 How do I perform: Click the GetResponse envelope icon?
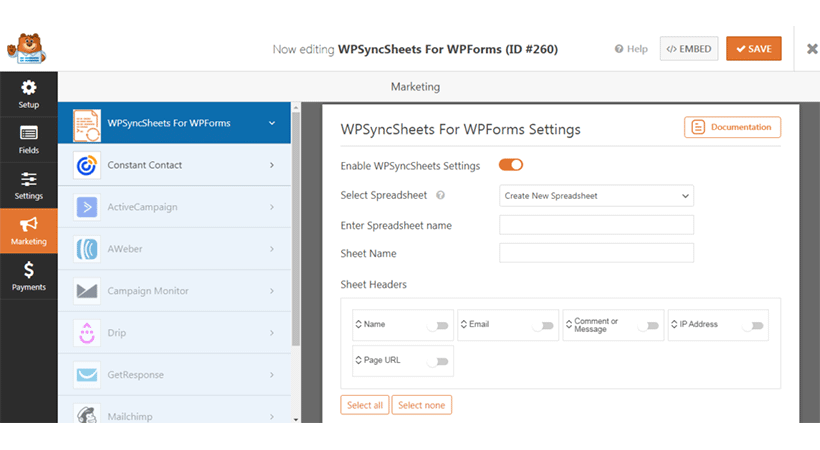[x=87, y=375]
